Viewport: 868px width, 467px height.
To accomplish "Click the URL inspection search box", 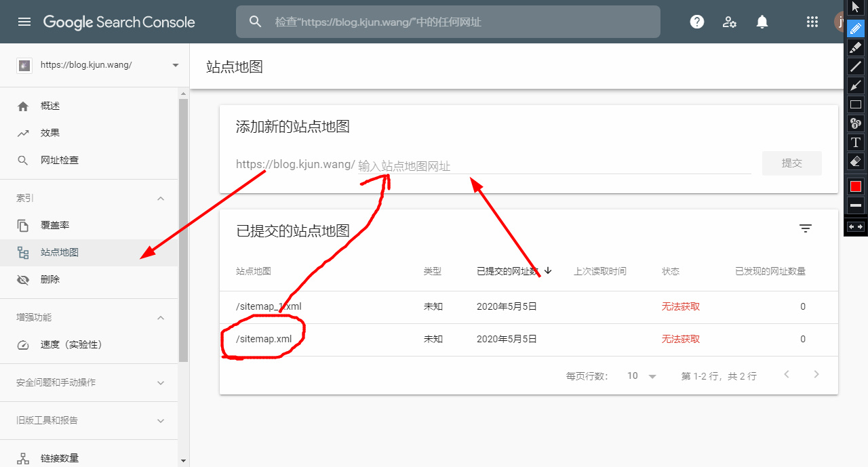I will click(448, 22).
